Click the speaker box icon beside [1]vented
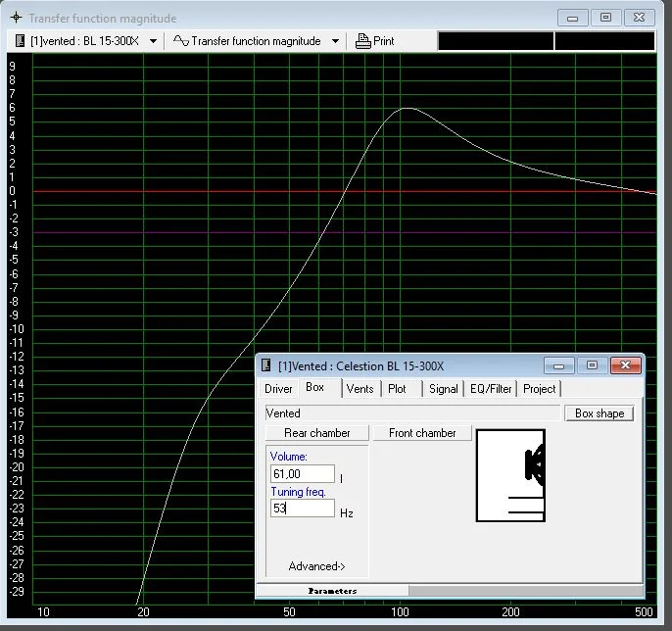Viewport: 672px width, 631px height. pyautogui.click(x=20, y=41)
